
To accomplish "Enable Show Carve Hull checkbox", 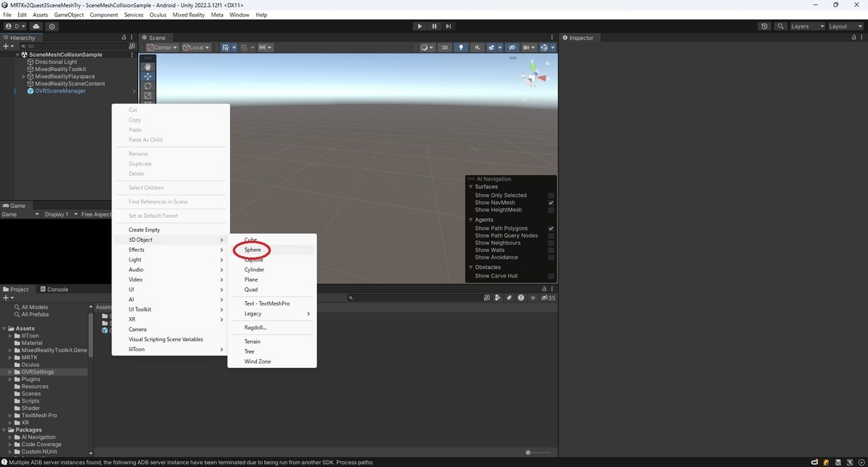I will pos(551,276).
